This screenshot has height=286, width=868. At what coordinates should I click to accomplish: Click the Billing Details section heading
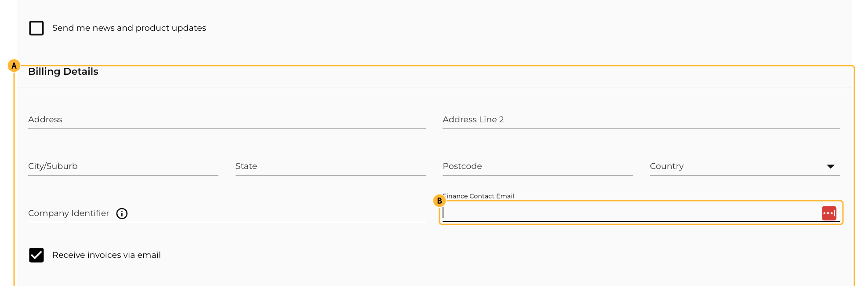(x=63, y=72)
